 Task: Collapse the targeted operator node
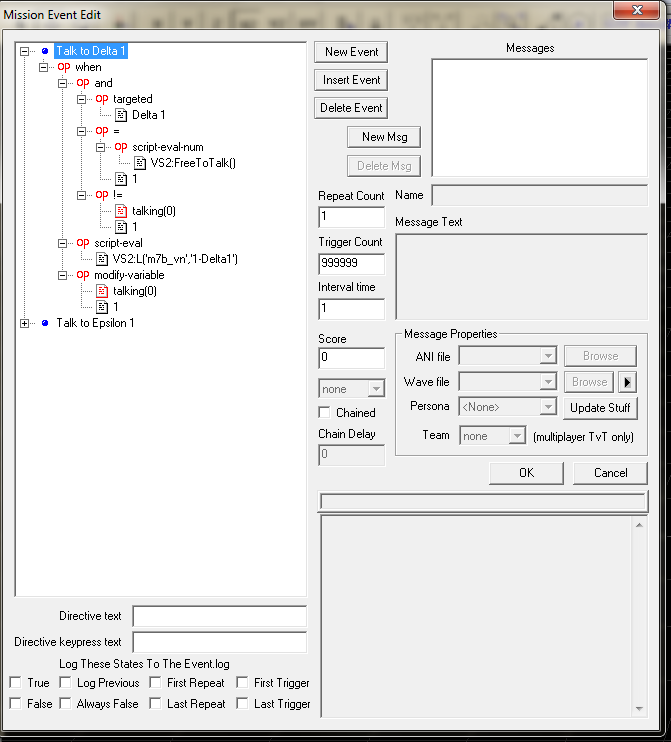point(81,99)
